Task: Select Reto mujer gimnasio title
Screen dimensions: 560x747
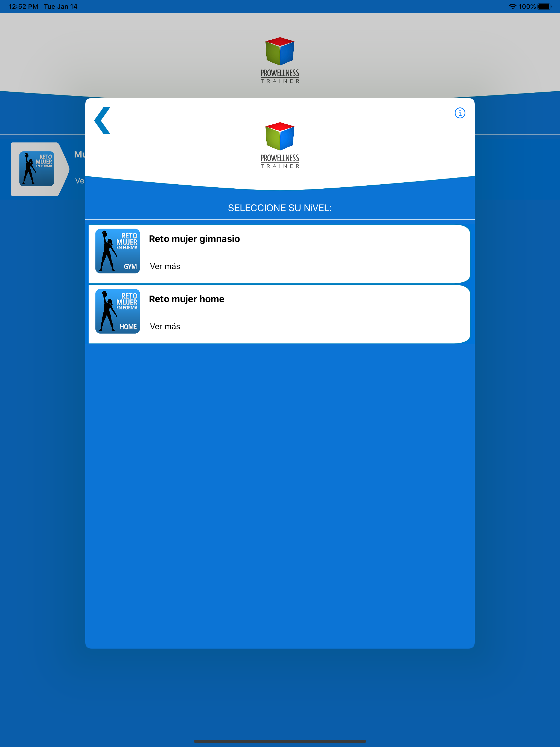Action: [x=194, y=239]
